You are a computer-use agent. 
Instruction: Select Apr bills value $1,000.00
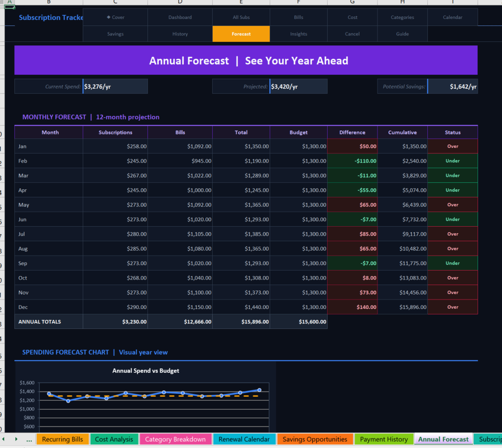(x=180, y=190)
